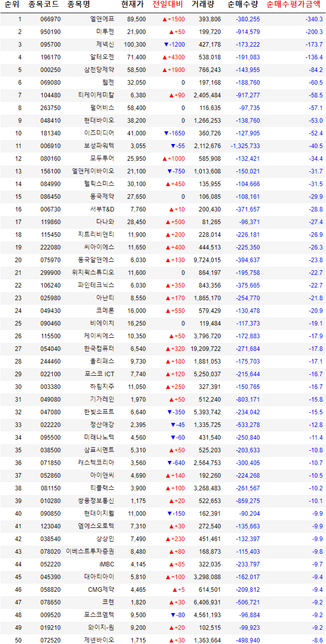
Task: Select stock code 090460
Action: 50,324
